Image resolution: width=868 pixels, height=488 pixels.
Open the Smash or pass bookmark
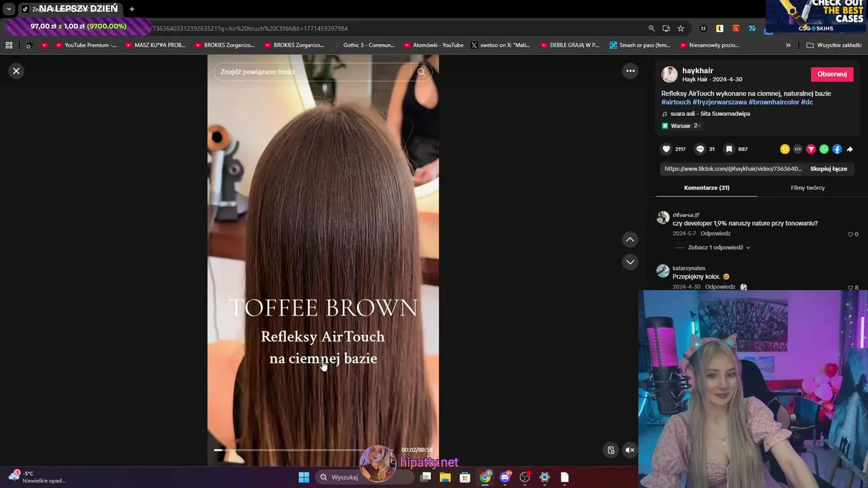pyautogui.click(x=639, y=45)
